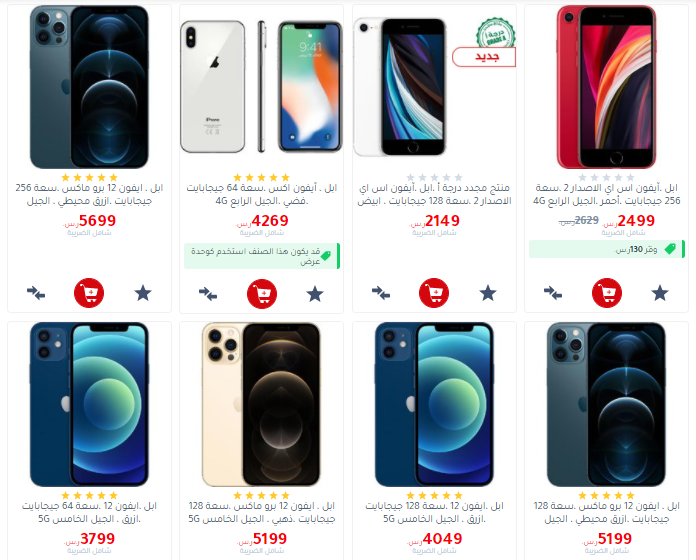
Task: Open the white iPhone SE product image
Action: pyautogui.click(x=399, y=87)
